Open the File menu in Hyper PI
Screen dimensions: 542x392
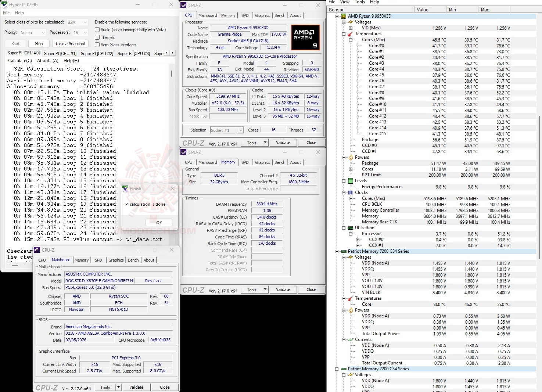click(x=6, y=13)
